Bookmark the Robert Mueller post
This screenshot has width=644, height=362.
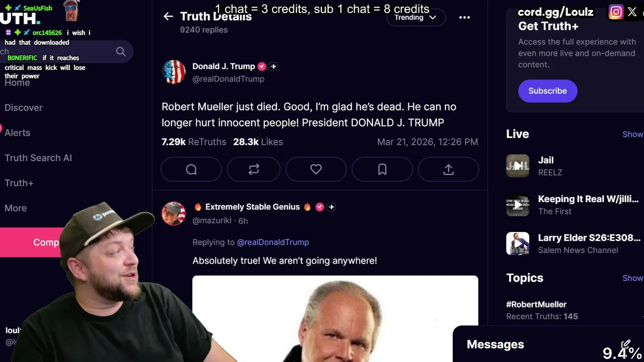tap(382, 169)
